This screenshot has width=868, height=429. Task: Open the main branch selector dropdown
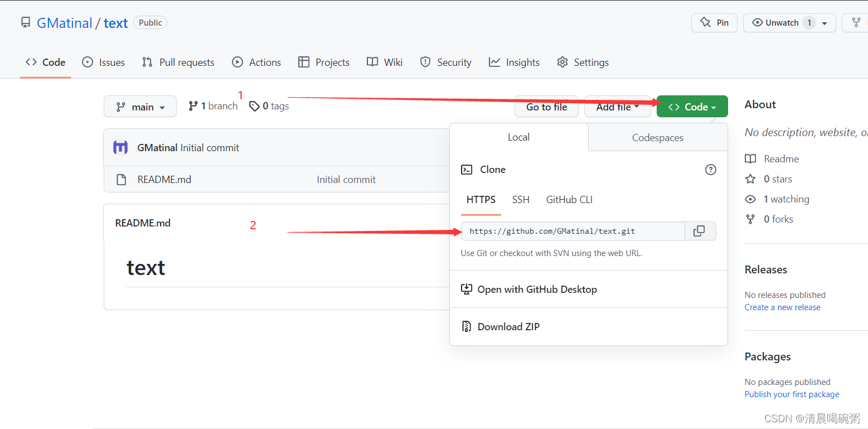click(x=140, y=107)
